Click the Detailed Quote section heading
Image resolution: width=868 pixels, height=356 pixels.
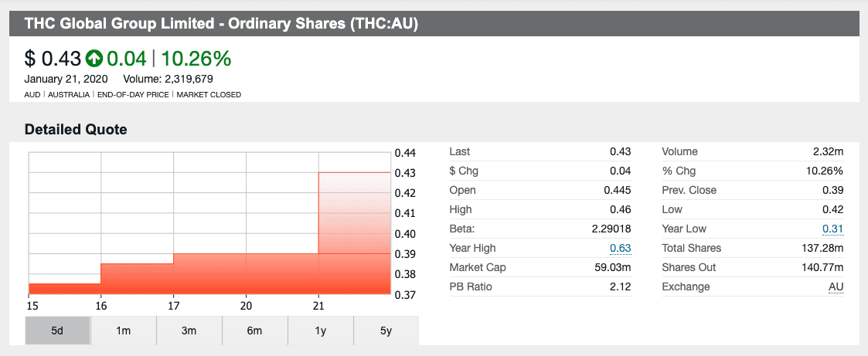click(x=76, y=130)
